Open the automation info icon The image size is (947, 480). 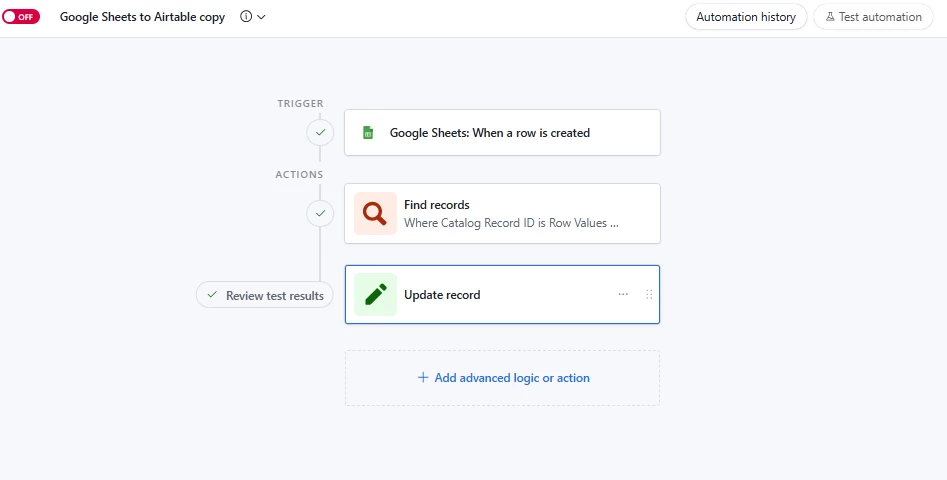coord(246,17)
